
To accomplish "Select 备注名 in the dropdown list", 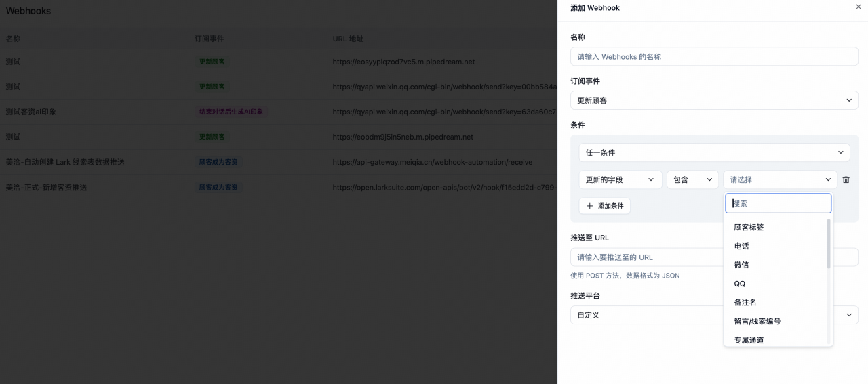I will pyautogui.click(x=745, y=303).
